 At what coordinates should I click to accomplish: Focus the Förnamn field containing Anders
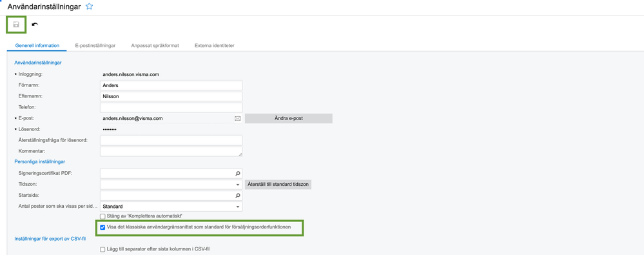pos(171,86)
